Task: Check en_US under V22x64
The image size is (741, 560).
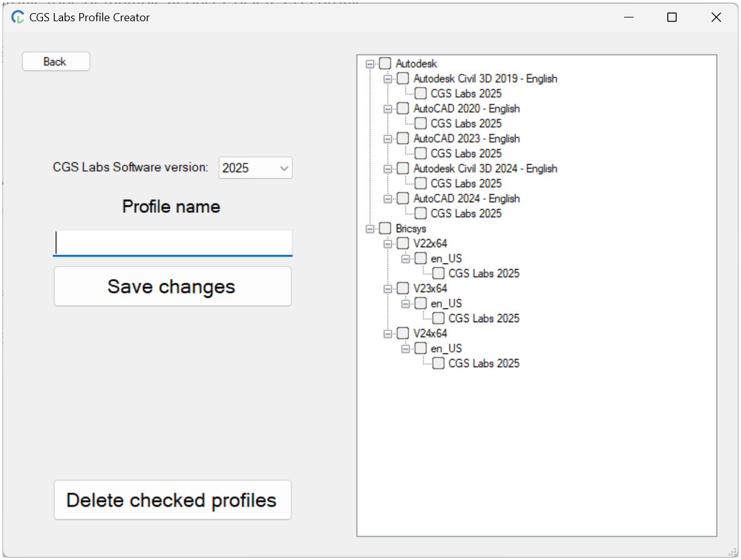Action: 420,258
